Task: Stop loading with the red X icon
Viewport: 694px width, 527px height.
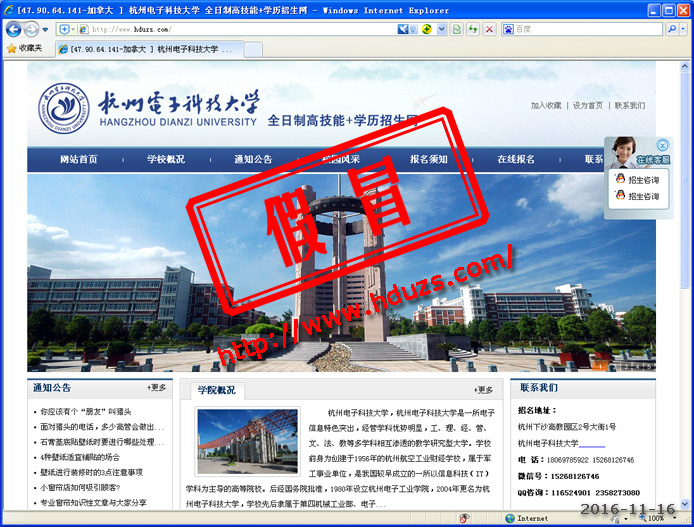Action: pos(489,30)
